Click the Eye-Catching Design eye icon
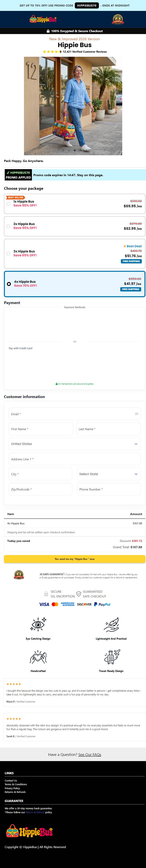146x868 pixels. (38, 624)
